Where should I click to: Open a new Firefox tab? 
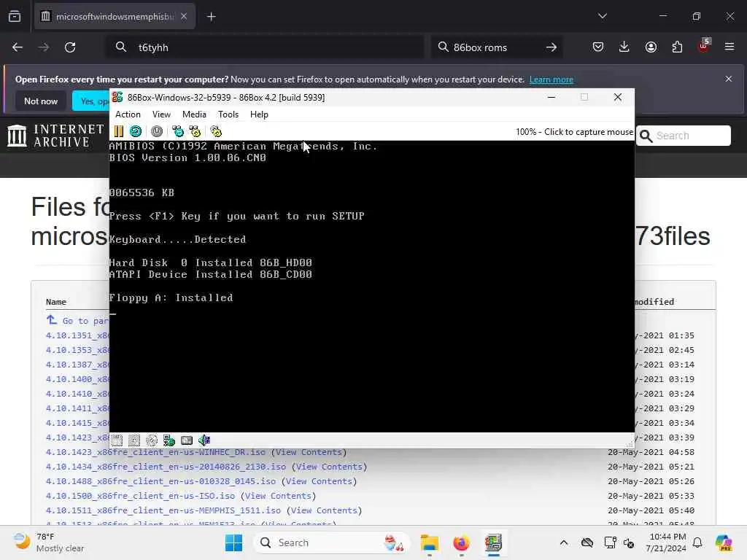[212, 17]
